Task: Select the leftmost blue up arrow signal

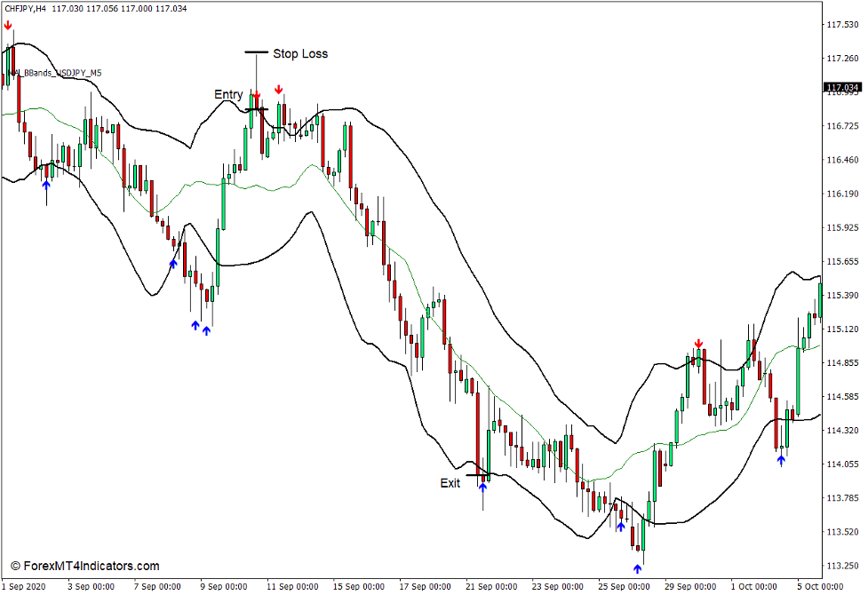Action: 45,186
